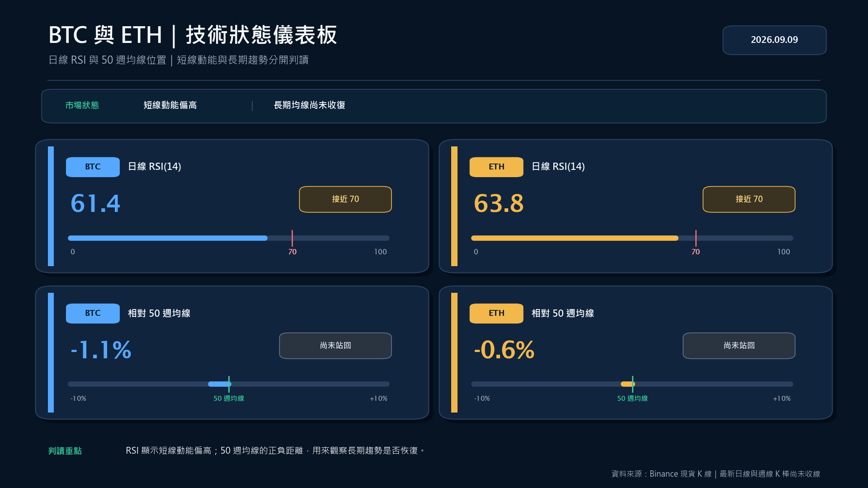
Task: Click the 0 scale label in the ETH RSI card
Action: tap(476, 252)
